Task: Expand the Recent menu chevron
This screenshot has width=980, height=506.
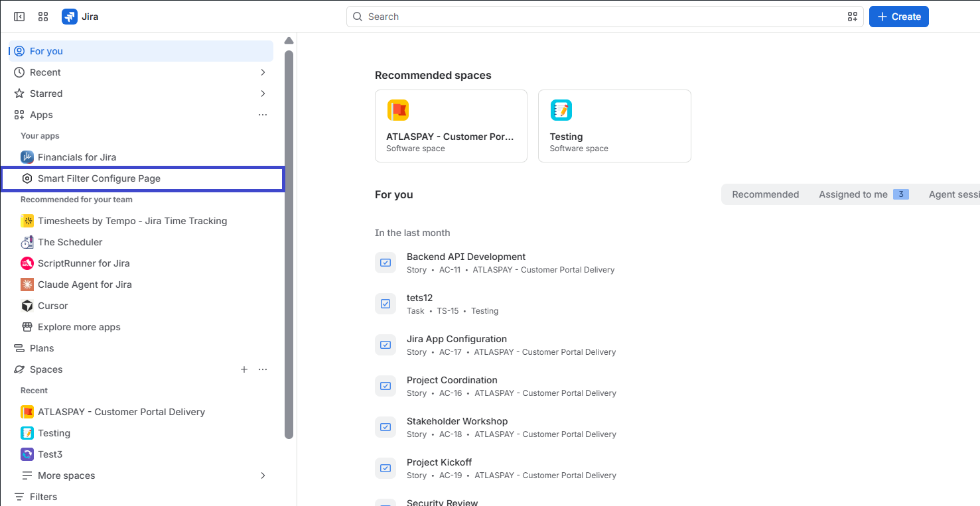Action: coord(263,72)
